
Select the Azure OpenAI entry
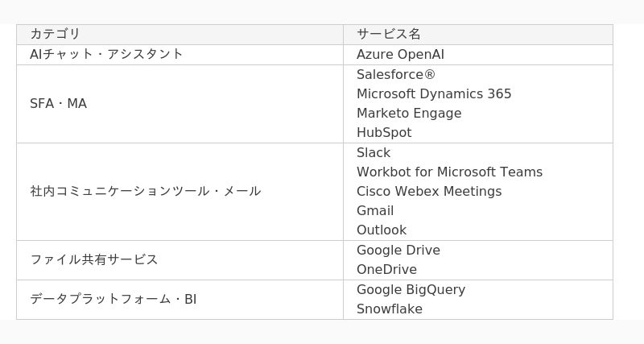click(400, 54)
